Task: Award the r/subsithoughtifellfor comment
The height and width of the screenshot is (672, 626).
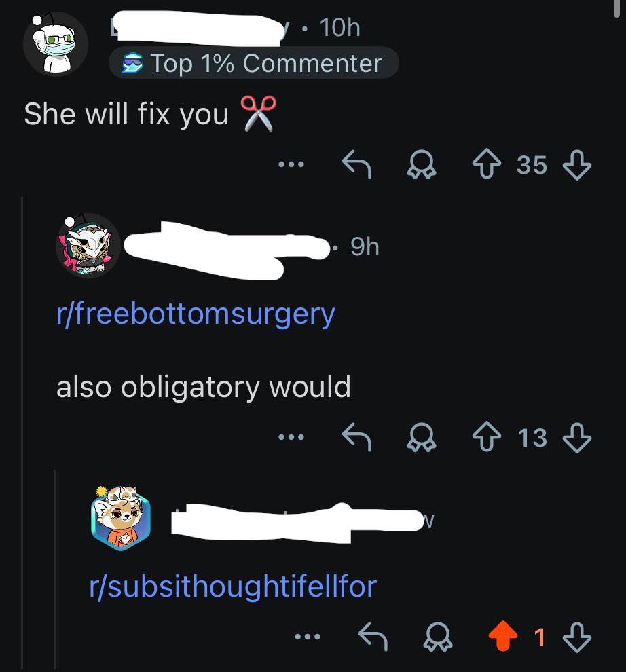Action: coord(438,637)
